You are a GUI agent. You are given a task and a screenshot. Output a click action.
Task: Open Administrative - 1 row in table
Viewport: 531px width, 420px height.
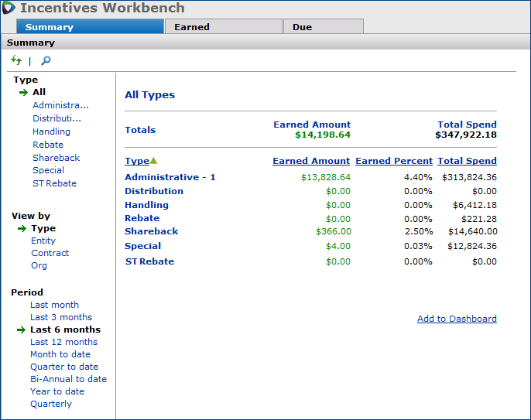pos(170,177)
